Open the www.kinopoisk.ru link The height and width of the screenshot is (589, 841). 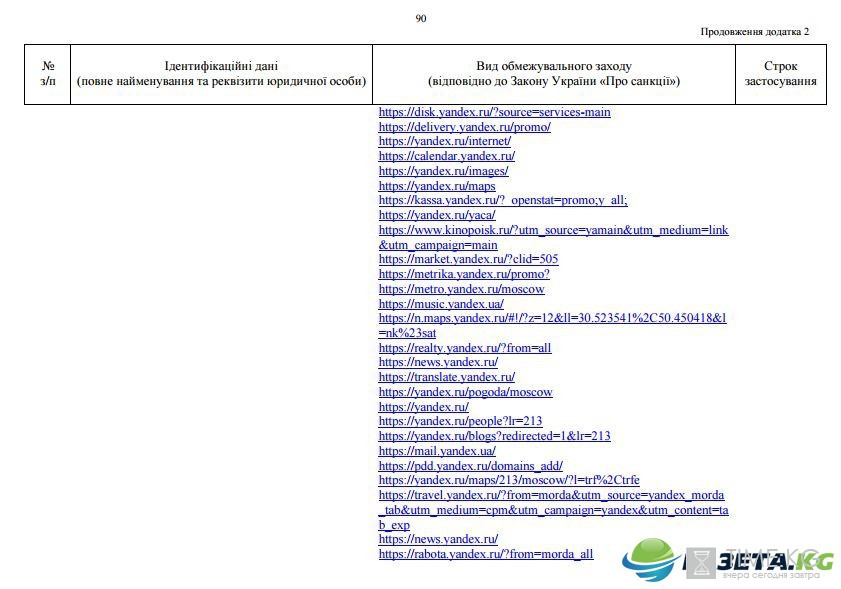click(554, 238)
